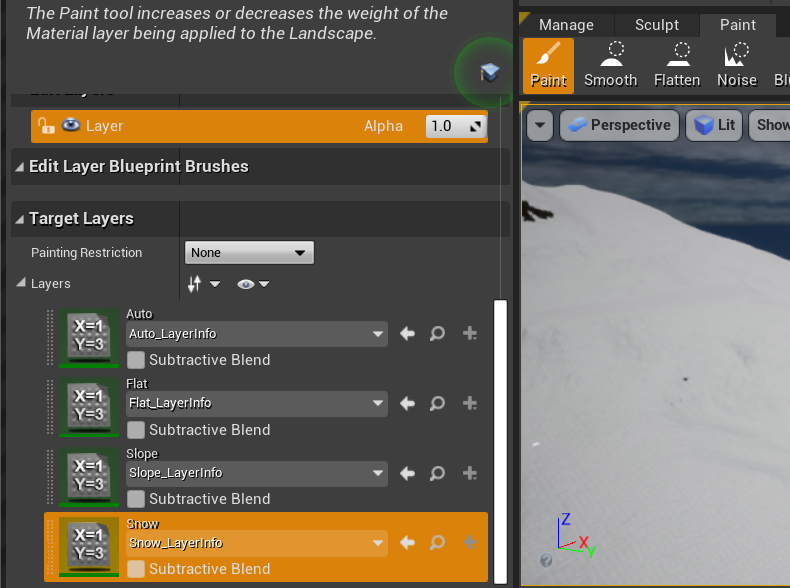Click the Snow layer name text
The height and width of the screenshot is (588, 790).
coord(143,524)
